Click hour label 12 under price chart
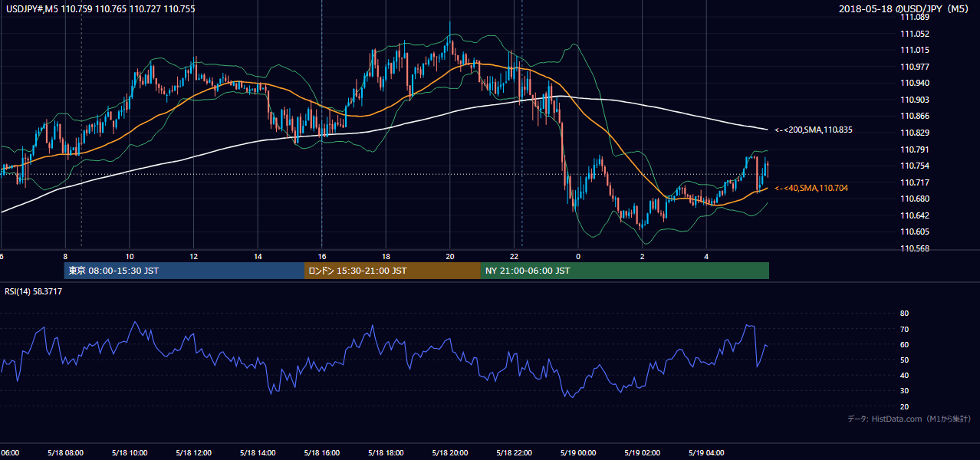The width and height of the screenshot is (980, 460). click(x=193, y=257)
